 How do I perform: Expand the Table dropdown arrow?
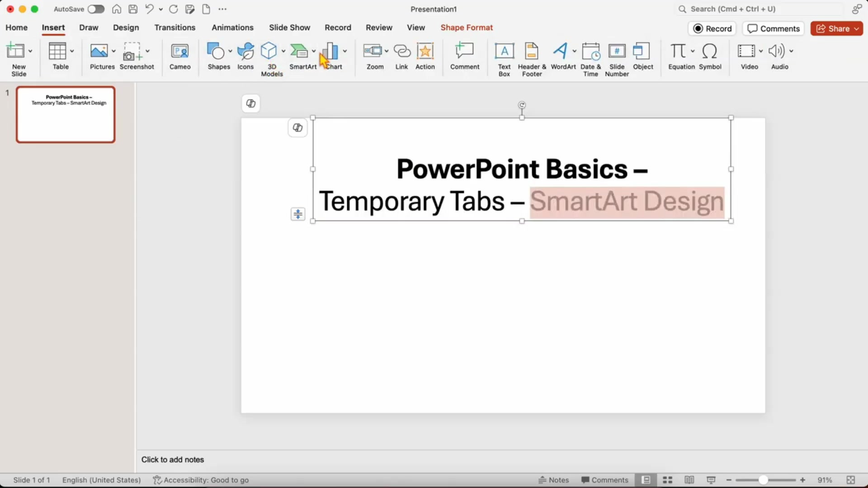pos(72,51)
